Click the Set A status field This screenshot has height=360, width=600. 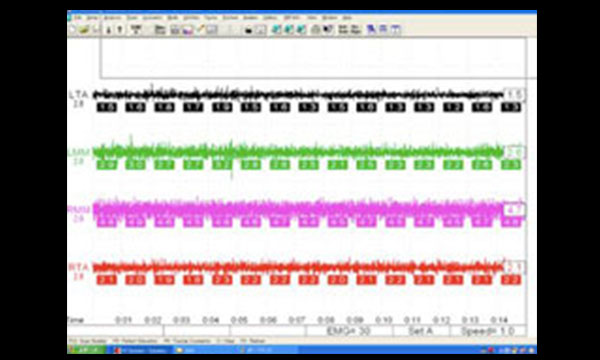(x=421, y=331)
